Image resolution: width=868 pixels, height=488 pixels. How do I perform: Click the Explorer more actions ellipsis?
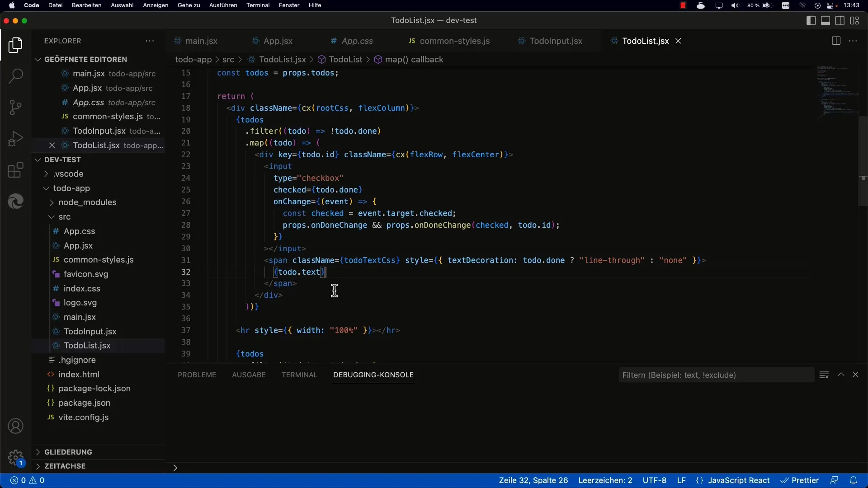click(150, 41)
